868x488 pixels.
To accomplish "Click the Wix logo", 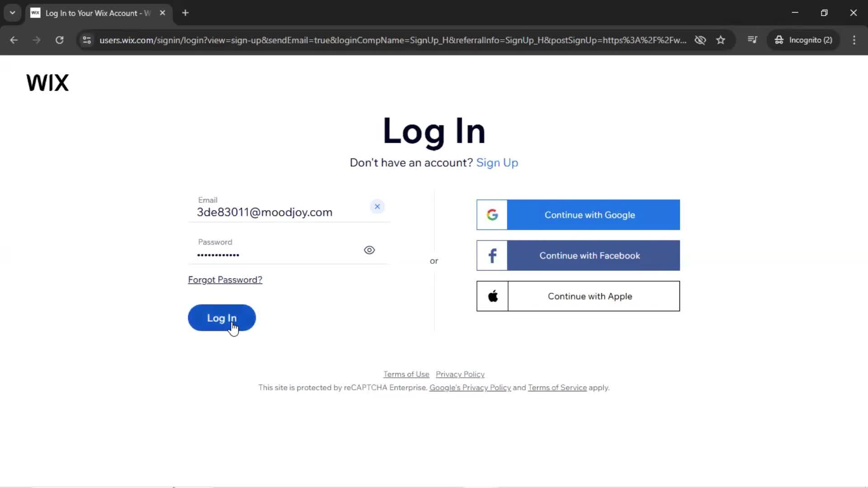I will (47, 83).
